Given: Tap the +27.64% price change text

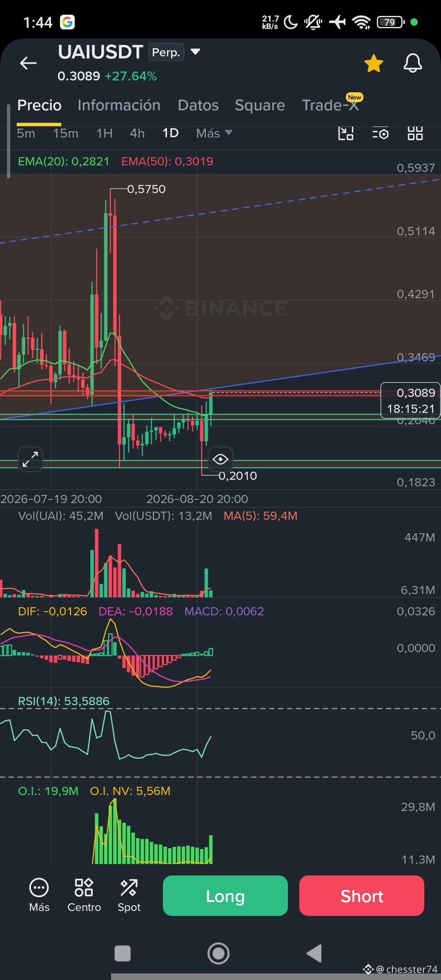Looking at the screenshot, I should coord(131,76).
